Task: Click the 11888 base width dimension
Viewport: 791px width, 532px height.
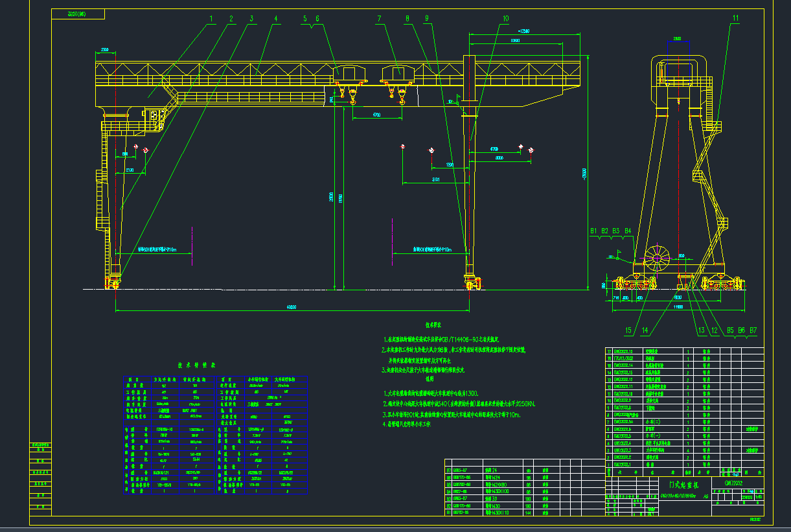Action: (x=678, y=305)
